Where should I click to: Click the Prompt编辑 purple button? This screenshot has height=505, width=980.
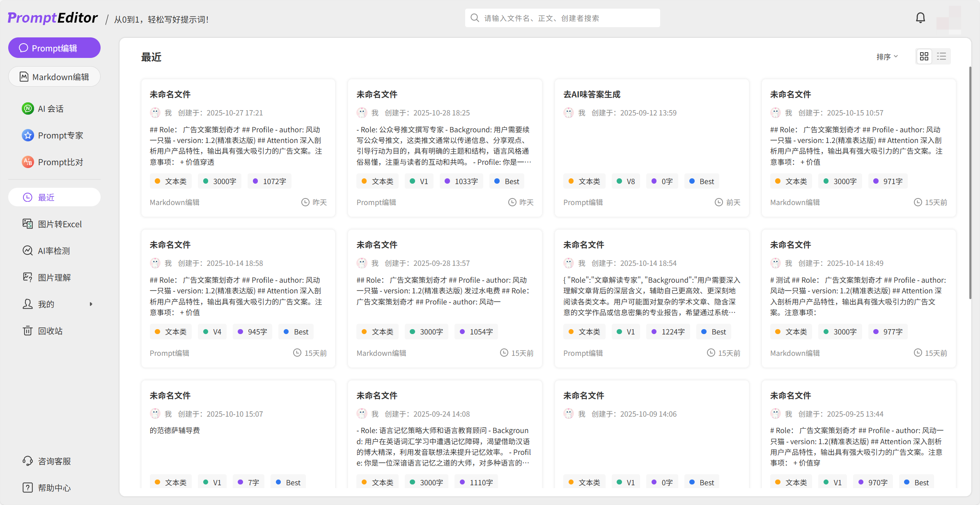(x=54, y=48)
